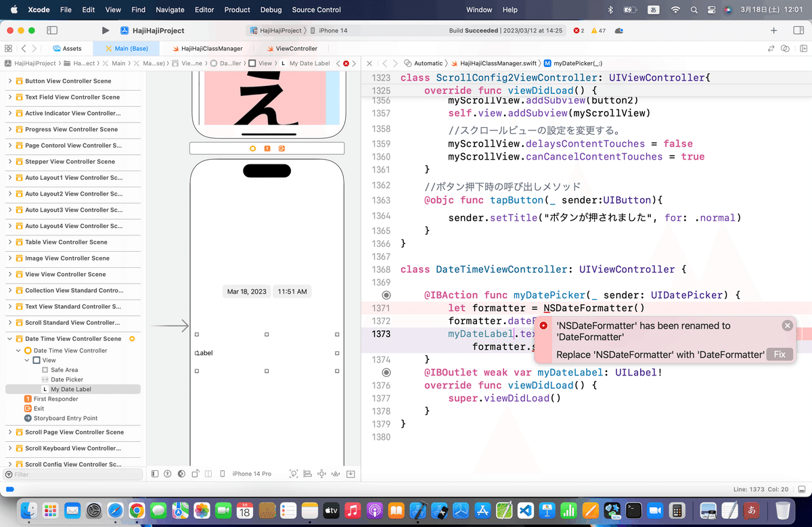Switch to the ViewController tab
Image resolution: width=812 pixels, height=527 pixels.
pyautogui.click(x=292, y=49)
